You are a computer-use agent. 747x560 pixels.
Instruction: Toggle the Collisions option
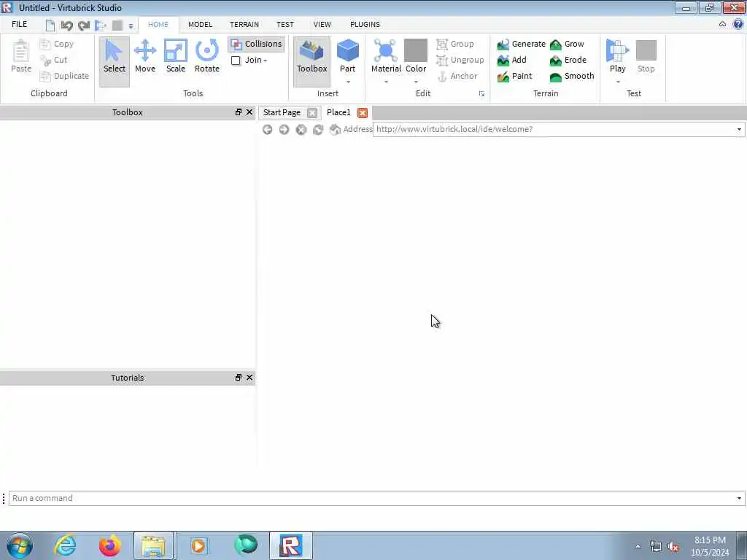click(256, 44)
